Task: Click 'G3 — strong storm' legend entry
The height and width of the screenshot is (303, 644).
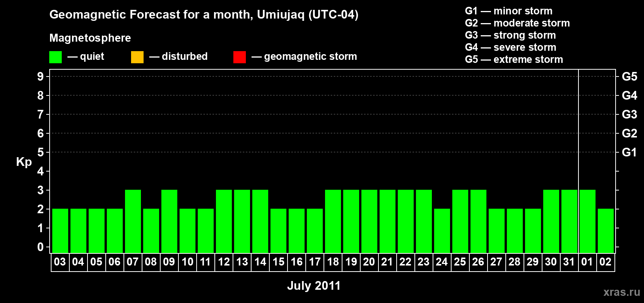Action: pos(510,35)
